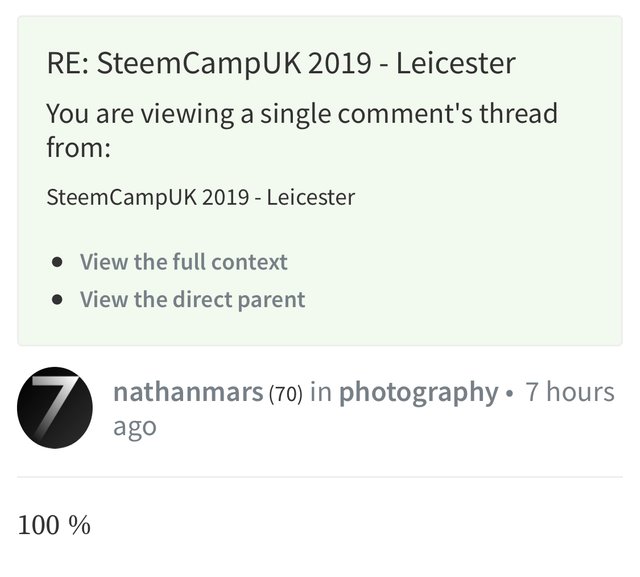Click the divider line below the author row

coord(320,477)
